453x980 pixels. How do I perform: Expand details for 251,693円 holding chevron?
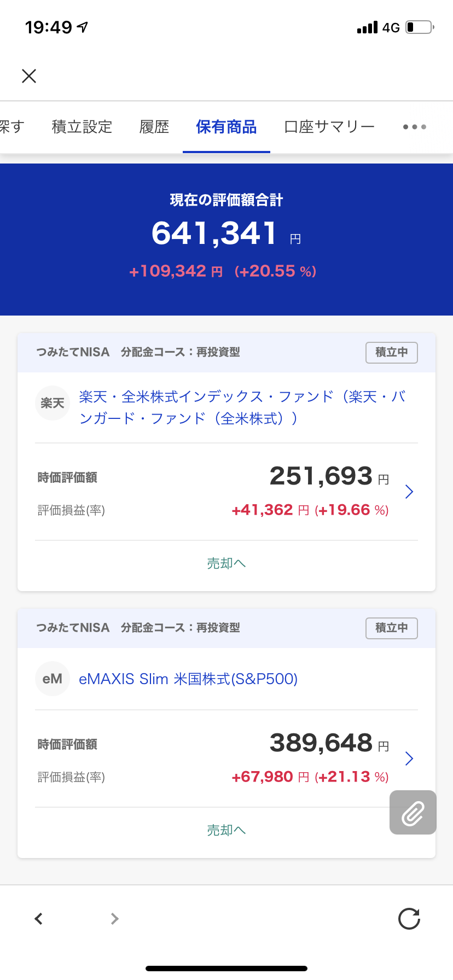pos(409,492)
